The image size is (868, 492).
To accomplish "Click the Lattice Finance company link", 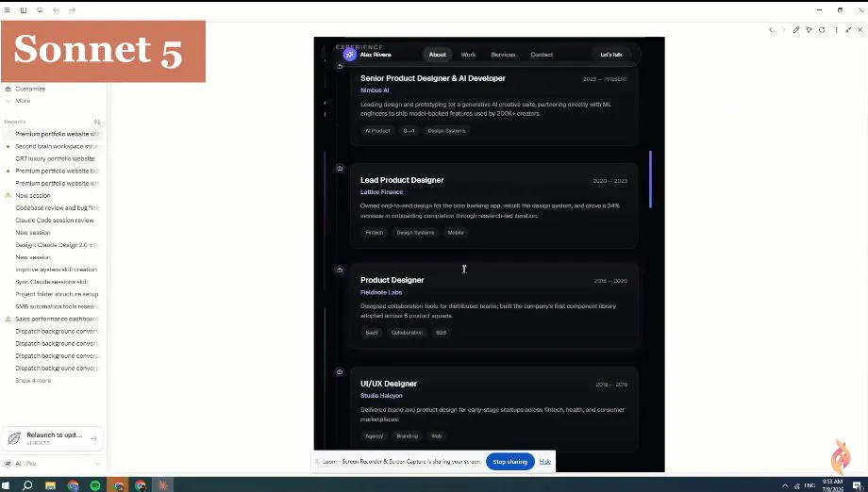I will pos(381,192).
